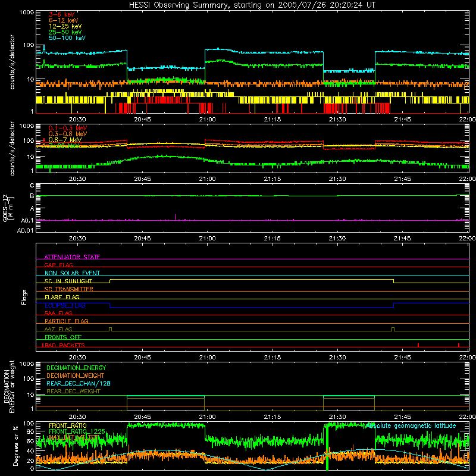This screenshot has height=476, width=476.
Task: Select the 6-12 keV legend label
Action: tap(63, 20)
